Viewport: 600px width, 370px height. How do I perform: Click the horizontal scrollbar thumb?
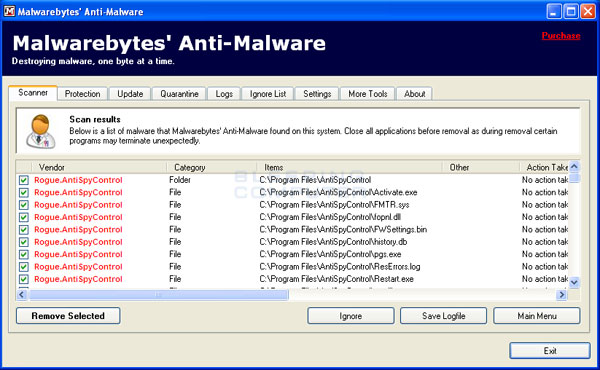coord(158,294)
